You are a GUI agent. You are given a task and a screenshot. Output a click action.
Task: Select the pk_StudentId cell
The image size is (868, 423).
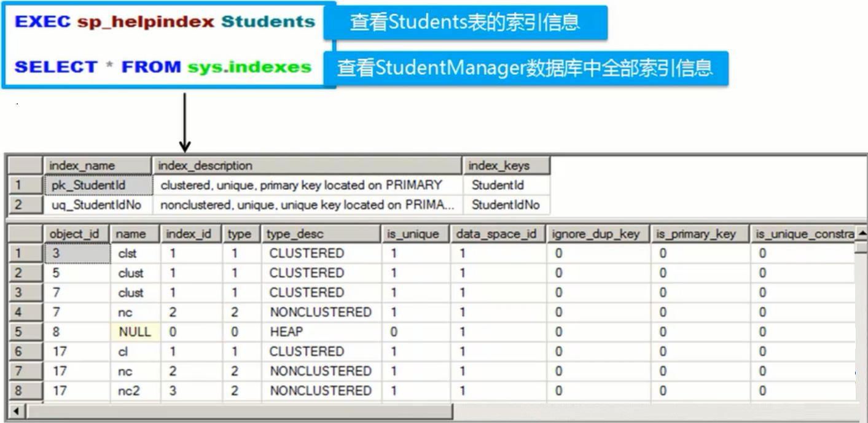click(97, 185)
